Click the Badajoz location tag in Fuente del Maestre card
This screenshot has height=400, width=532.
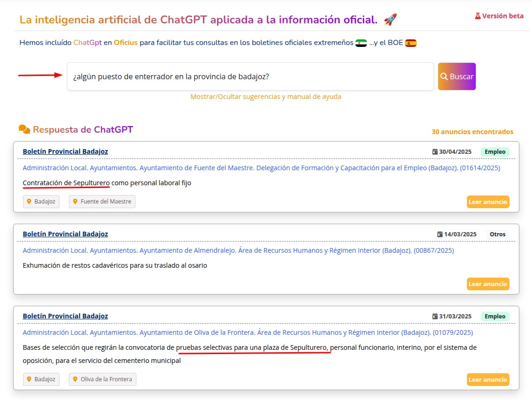point(41,201)
